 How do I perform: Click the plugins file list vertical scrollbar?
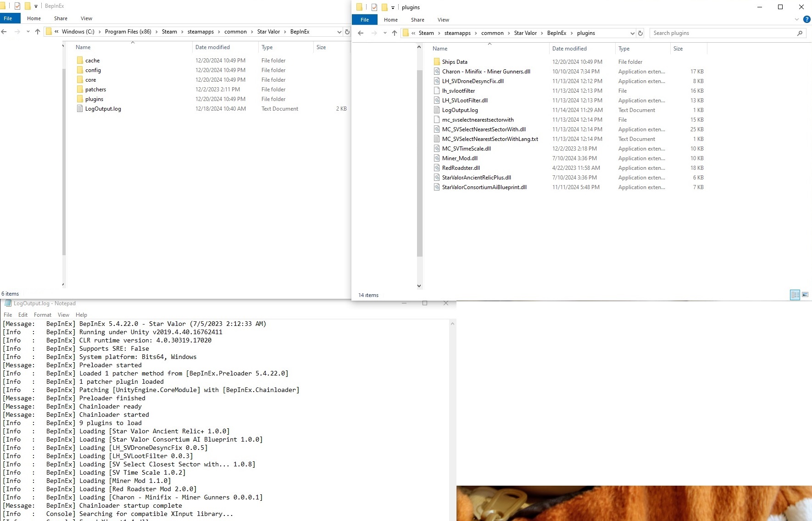tap(419, 163)
